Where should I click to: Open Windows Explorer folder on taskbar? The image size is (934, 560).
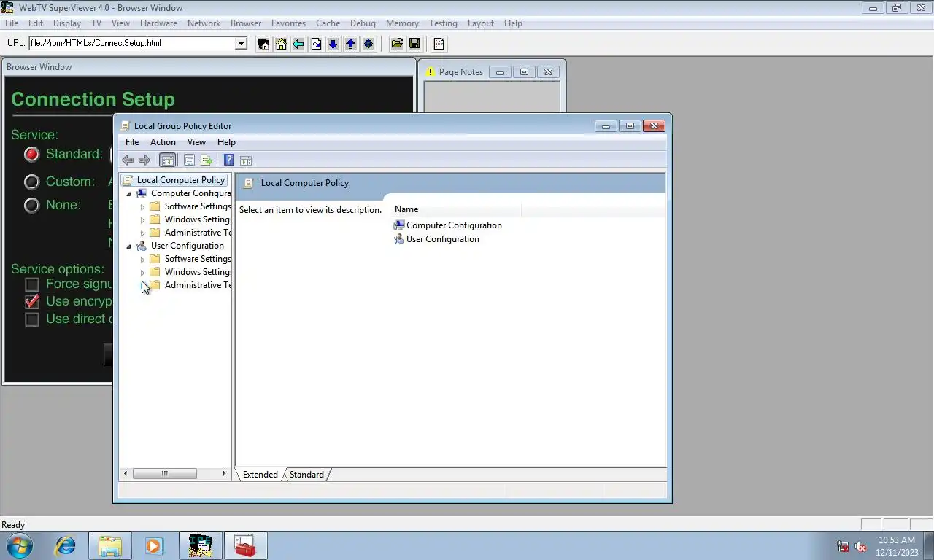click(110, 545)
